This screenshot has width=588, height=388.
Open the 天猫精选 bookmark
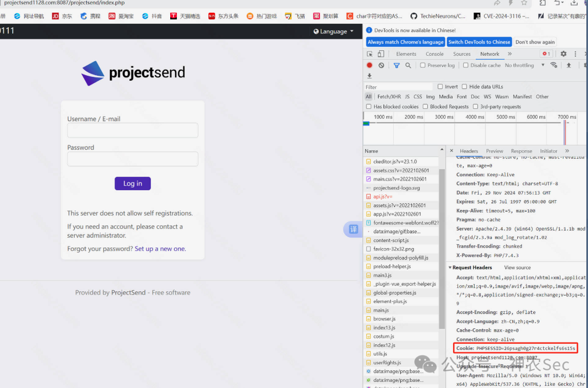coord(185,16)
